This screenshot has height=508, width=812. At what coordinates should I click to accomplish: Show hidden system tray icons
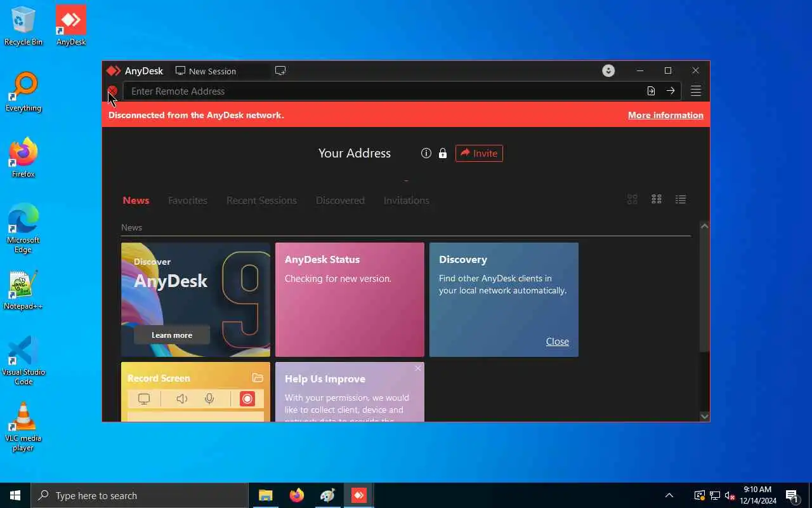click(x=669, y=495)
